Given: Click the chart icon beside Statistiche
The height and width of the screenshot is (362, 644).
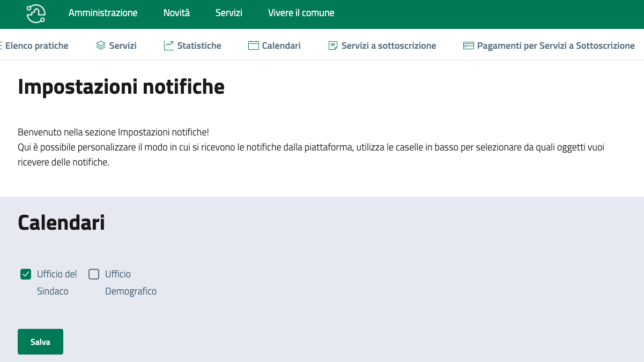Looking at the screenshot, I should tap(169, 46).
